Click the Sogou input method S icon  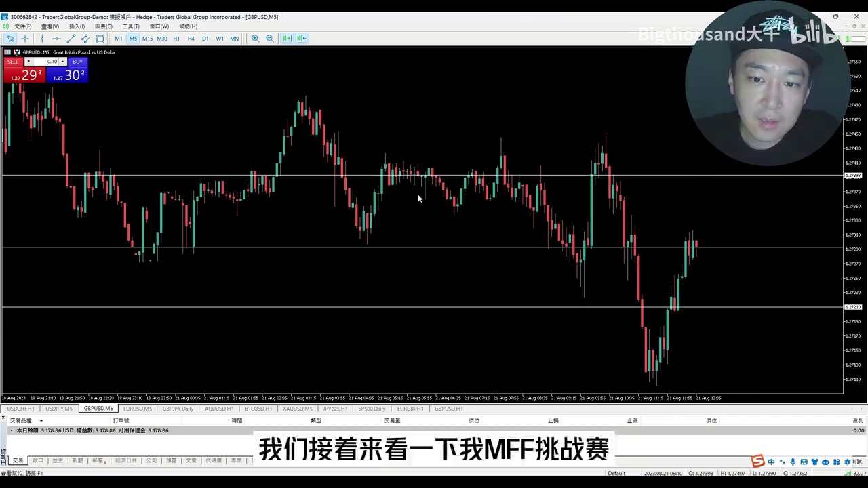(757, 462)
